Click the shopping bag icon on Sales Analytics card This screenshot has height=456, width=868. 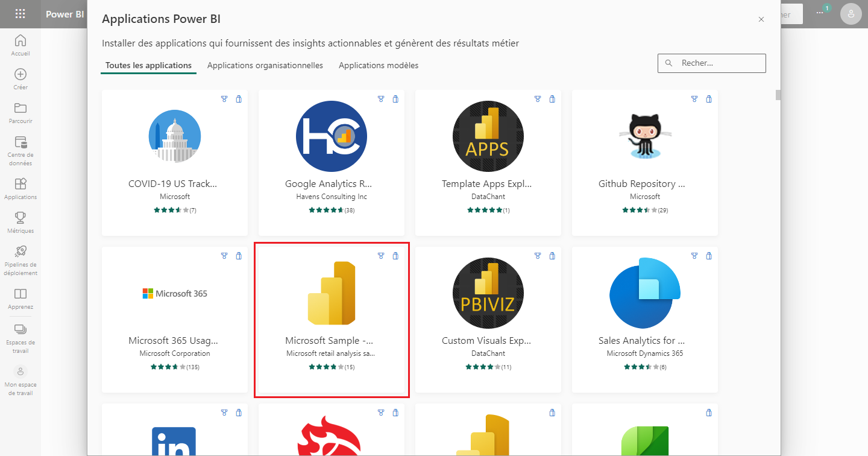click(709, 256)
